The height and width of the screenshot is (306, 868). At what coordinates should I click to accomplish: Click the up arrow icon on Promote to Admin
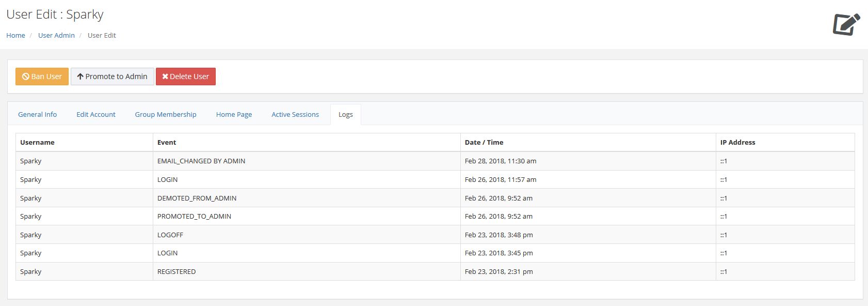[x=81, y=76]
